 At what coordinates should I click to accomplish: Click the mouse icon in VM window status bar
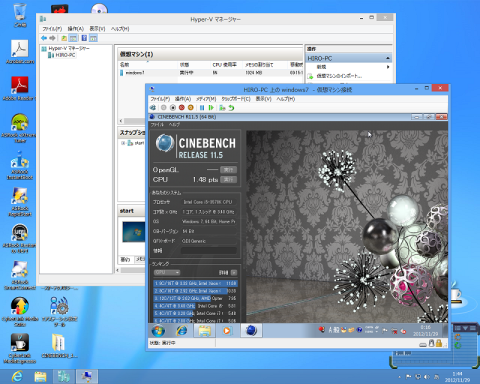coord(431,343)
